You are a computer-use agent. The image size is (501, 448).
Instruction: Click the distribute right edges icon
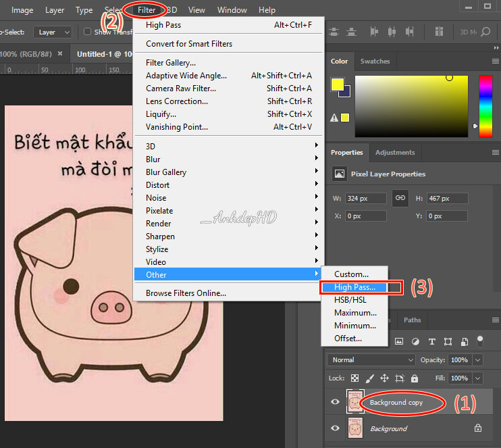409,32
